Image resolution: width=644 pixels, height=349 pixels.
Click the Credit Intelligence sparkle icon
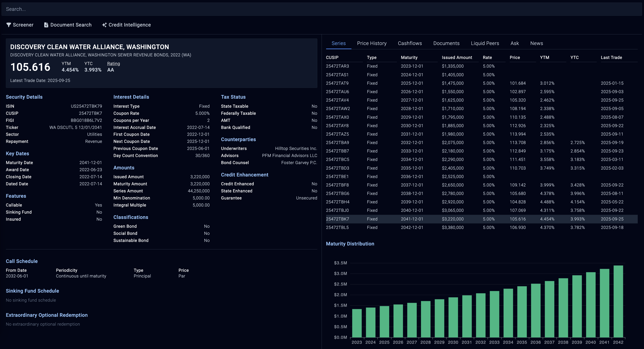[x=104, y=25]
